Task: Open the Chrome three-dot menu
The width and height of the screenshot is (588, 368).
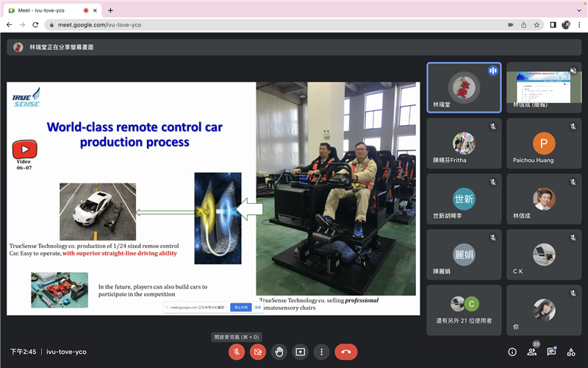Action: (578, 24)
